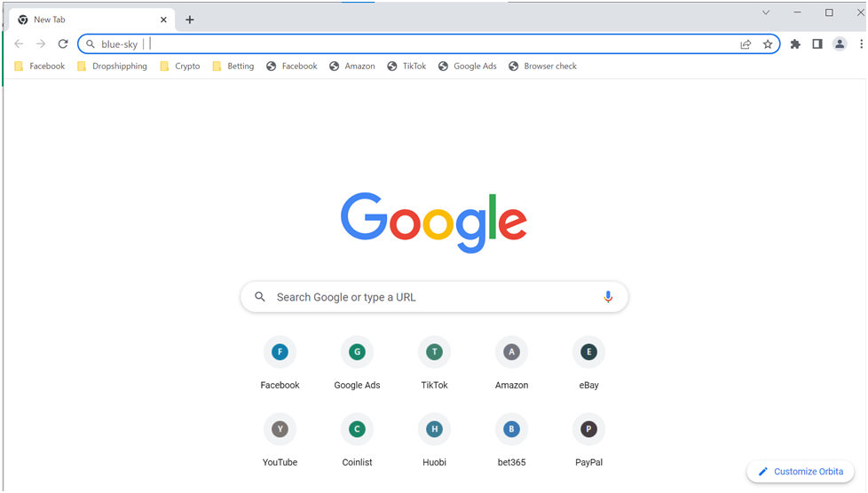This screenshot has width=868, height=493.
Task: Open the Facebook bookmarks folder
Action: click(39, 66)
